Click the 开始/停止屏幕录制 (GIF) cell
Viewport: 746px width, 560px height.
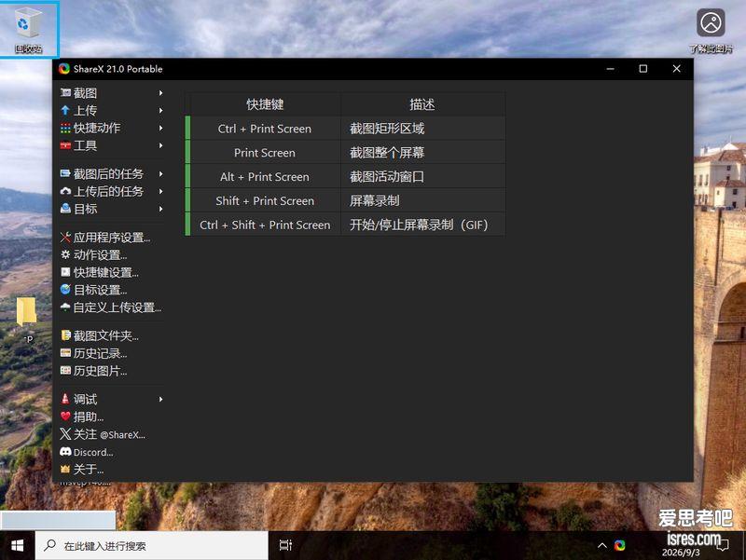[423, 225]
